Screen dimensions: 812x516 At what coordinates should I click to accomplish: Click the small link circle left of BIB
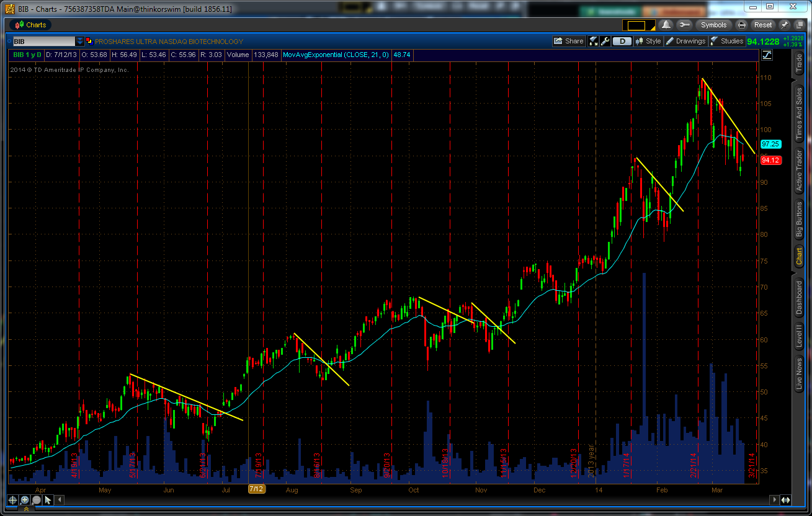[8, 42]
